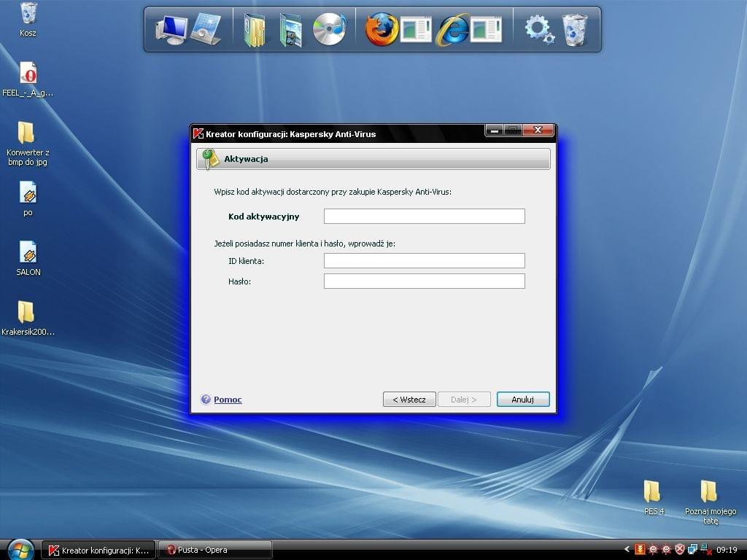The image size is (747, 560).
Task: Click the 'Jeżeli posiadasz numer klienta' text
Action: tap(304, 244)
